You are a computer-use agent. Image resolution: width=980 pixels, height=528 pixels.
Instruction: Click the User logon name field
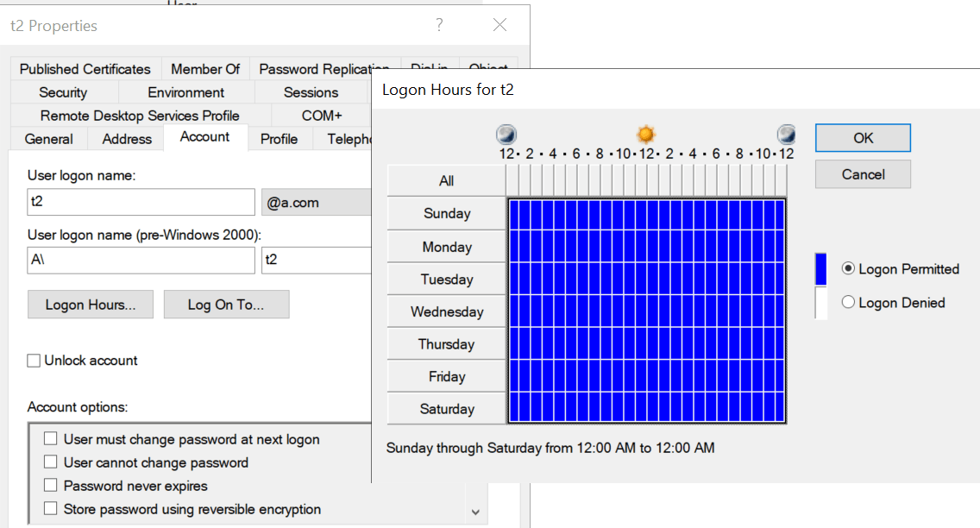[141, 202]
